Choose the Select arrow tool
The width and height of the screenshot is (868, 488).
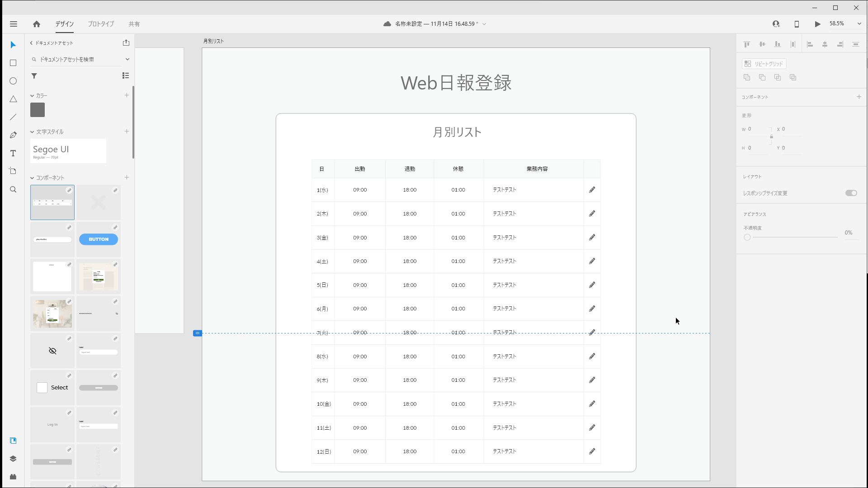click(x=13, y=45)
